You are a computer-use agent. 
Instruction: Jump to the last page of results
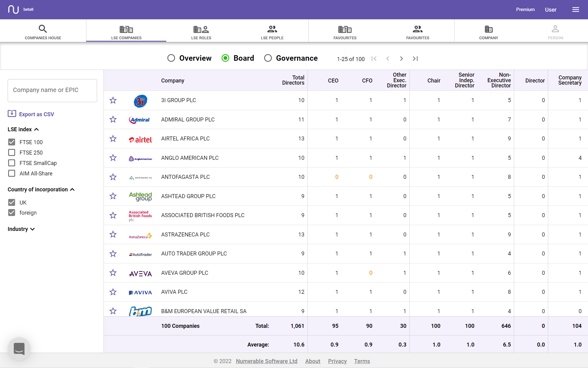(x=415, y=59)
